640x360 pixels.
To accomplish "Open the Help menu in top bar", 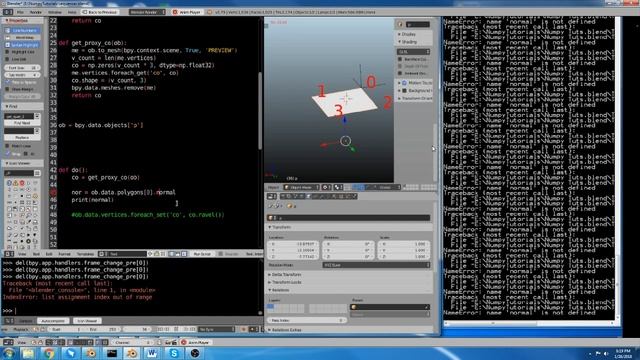I will click(72, 12).
